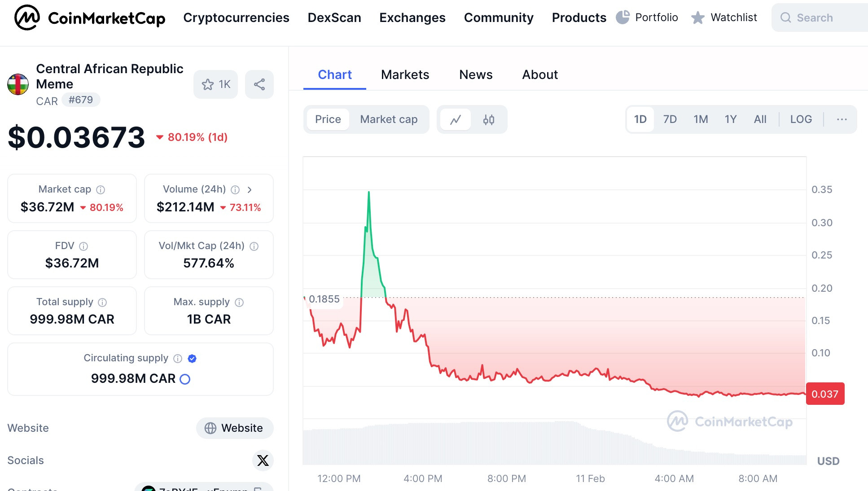This screenshot has width=868, height=491.
Task: Switch to the Markets tab
Action: point(405,75)
